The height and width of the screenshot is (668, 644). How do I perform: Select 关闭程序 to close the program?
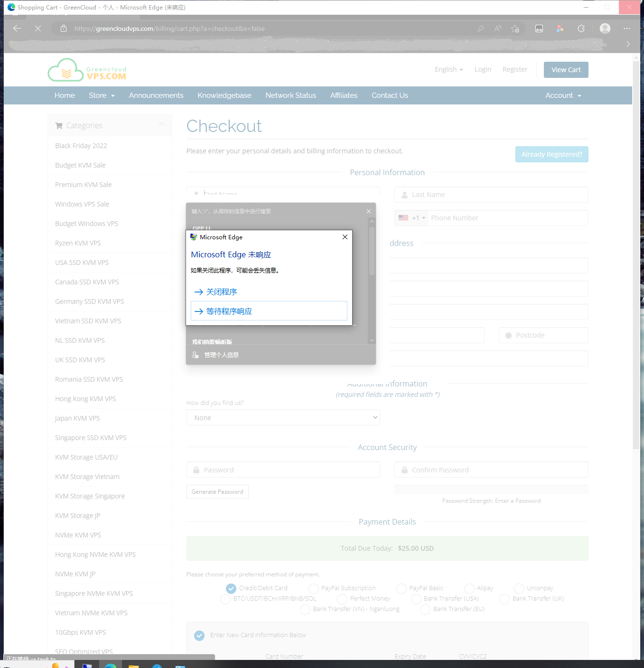pos(269,292)
